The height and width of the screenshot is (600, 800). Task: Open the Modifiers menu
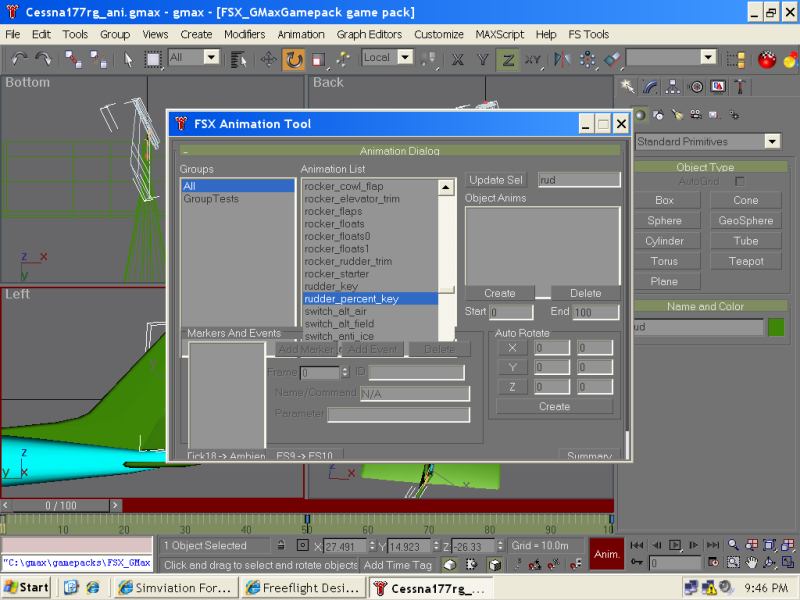244,34
